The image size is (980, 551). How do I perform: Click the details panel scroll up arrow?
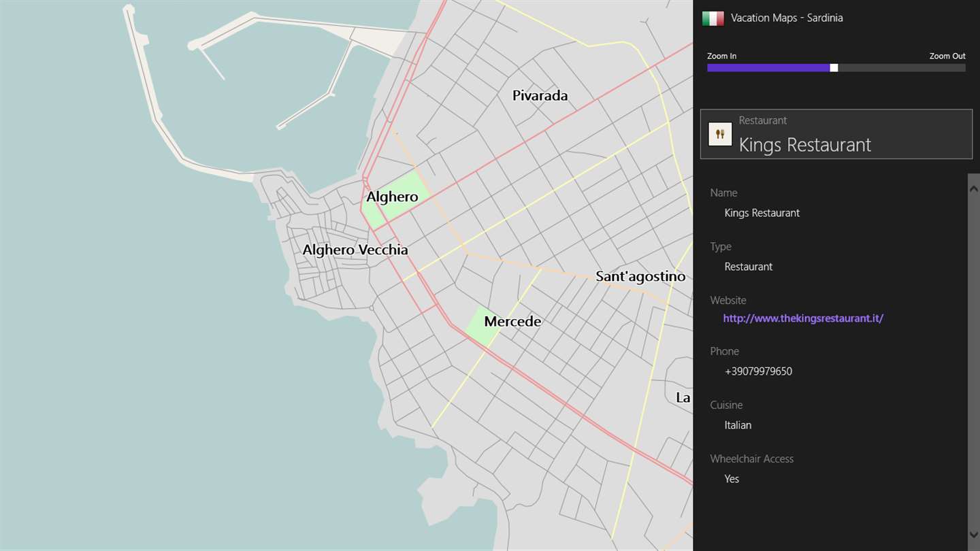pyautogui.click(x=974, y=188)
